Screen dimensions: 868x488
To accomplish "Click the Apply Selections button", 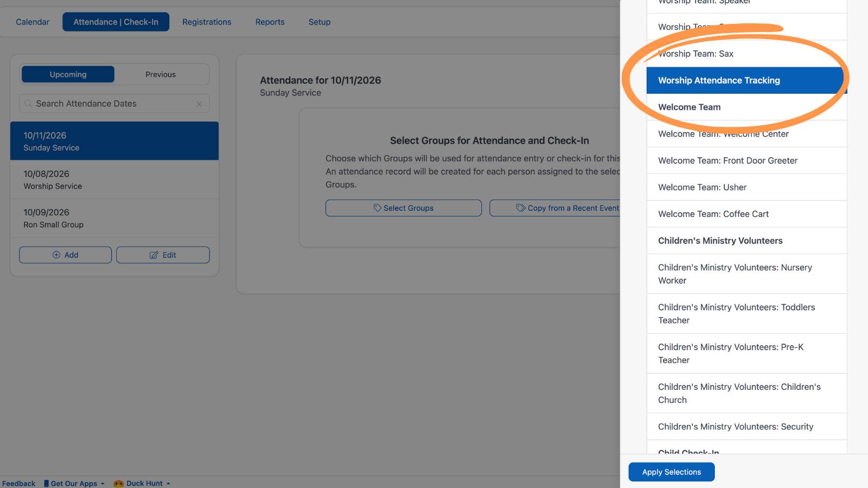I will point(672,472).
